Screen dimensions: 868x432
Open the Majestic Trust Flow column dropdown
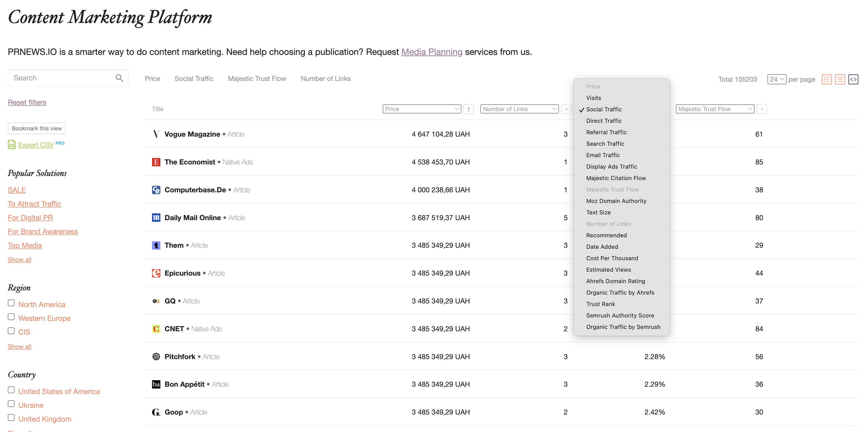click(x=715, y=109)
